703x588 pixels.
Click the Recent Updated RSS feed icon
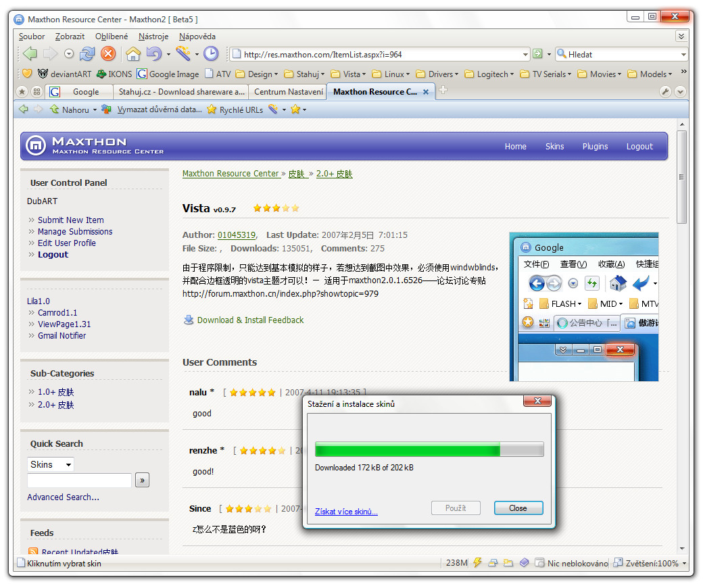pyautogui.click(x=32, y=551)
